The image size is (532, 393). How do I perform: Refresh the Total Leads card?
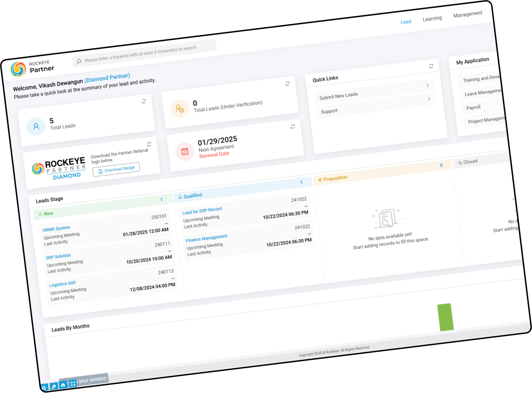(144, 101)
